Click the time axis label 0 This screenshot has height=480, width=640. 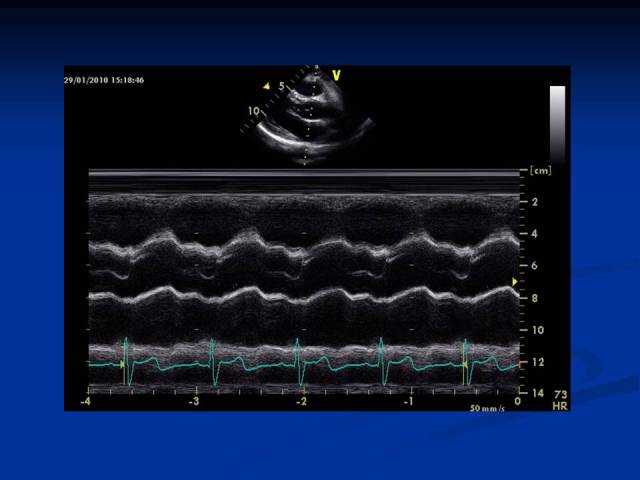[518, 401]
